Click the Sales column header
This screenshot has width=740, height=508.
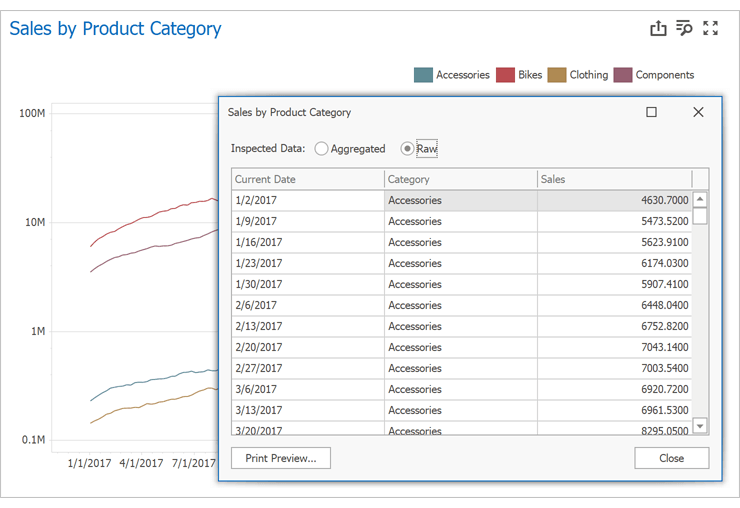[613, 179]
